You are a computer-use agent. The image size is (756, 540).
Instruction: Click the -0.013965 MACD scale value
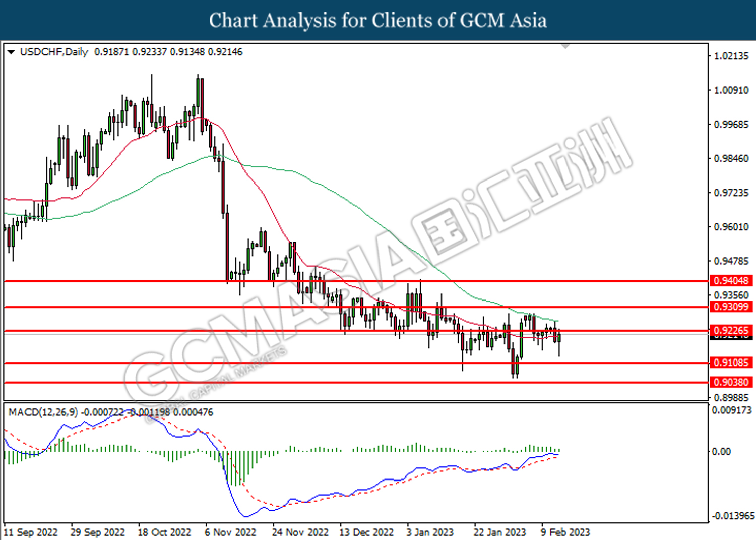[733, 516]
